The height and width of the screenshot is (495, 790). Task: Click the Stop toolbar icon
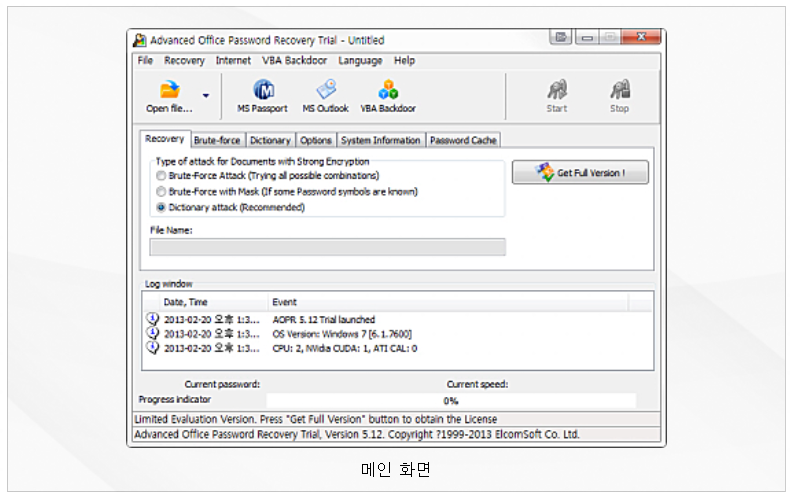point(619,96)
